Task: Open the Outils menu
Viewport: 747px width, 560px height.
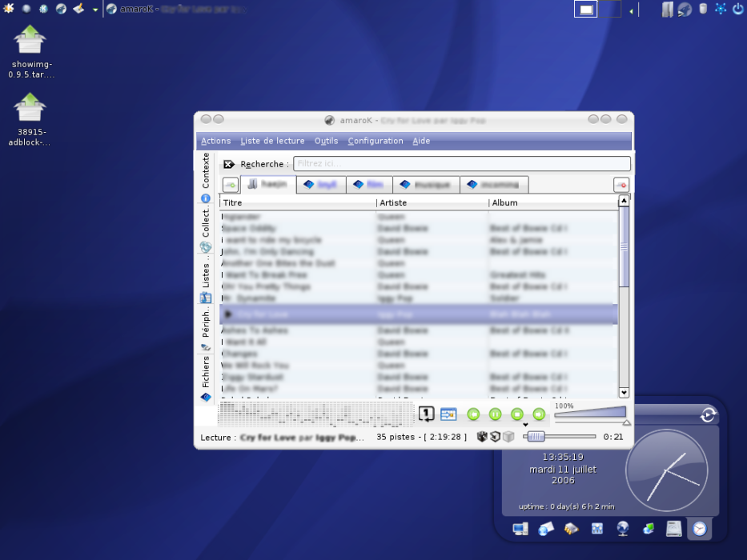Action: 327,141
